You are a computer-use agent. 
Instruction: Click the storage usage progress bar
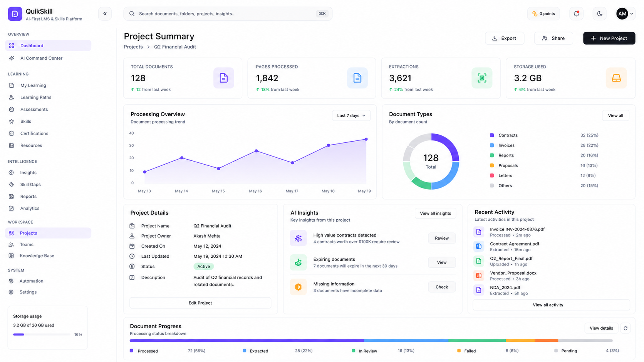pos(42,335)
